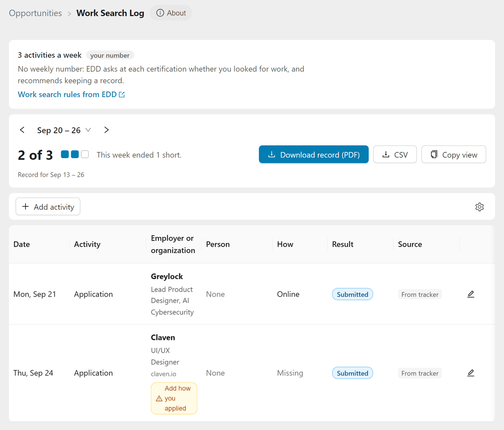Viewport: 504px width, 430px height.
Task: Click the Source column header
Action: pyautogui.click(x=410, y=244)
